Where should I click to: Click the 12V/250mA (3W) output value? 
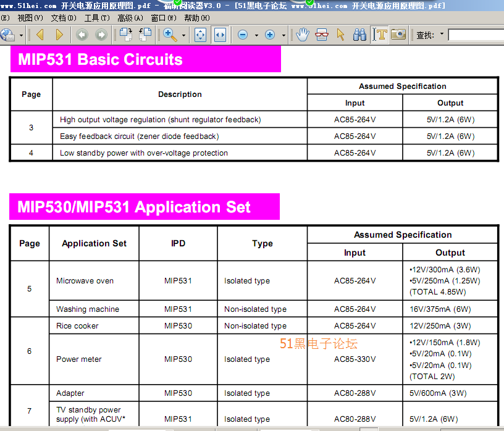point(440,326)
